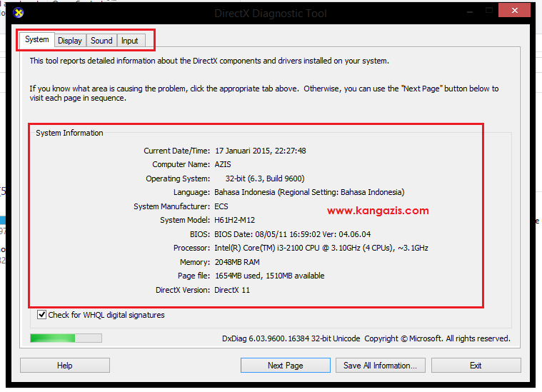Screen dimensions: 542x392
Task: Open the Display tab
Action: [x=70, y=41]
